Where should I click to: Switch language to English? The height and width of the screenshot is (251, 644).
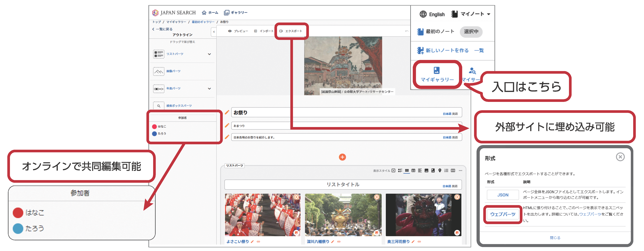[432, 14]
